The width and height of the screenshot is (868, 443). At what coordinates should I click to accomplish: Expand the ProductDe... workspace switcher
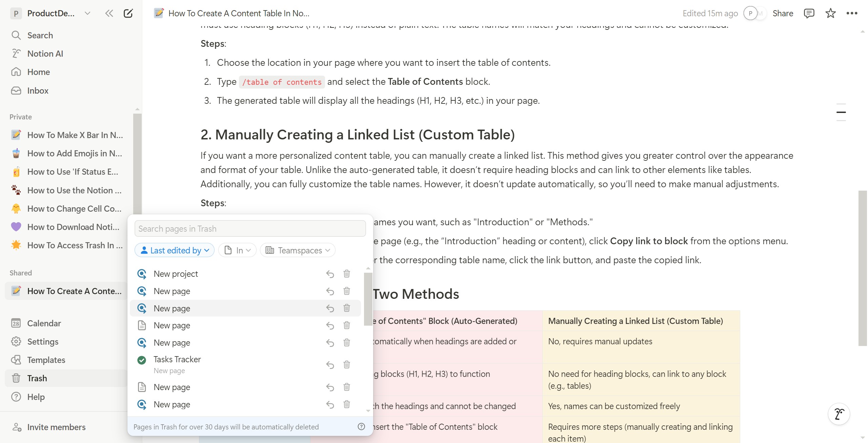point(51,13)
